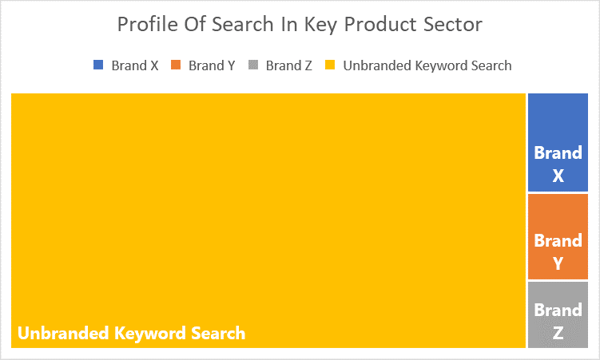Image resolution: width=600 pixels, height=360 pixels.
Task: Select the blue treemap block above its label
Action: click(x=558, y=117)
